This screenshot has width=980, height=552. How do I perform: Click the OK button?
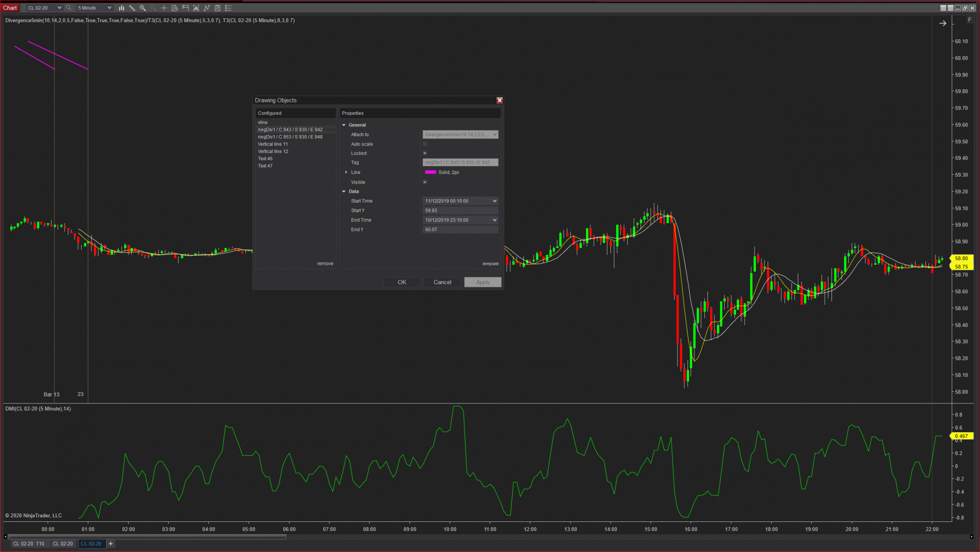click(x=402, y=282)
